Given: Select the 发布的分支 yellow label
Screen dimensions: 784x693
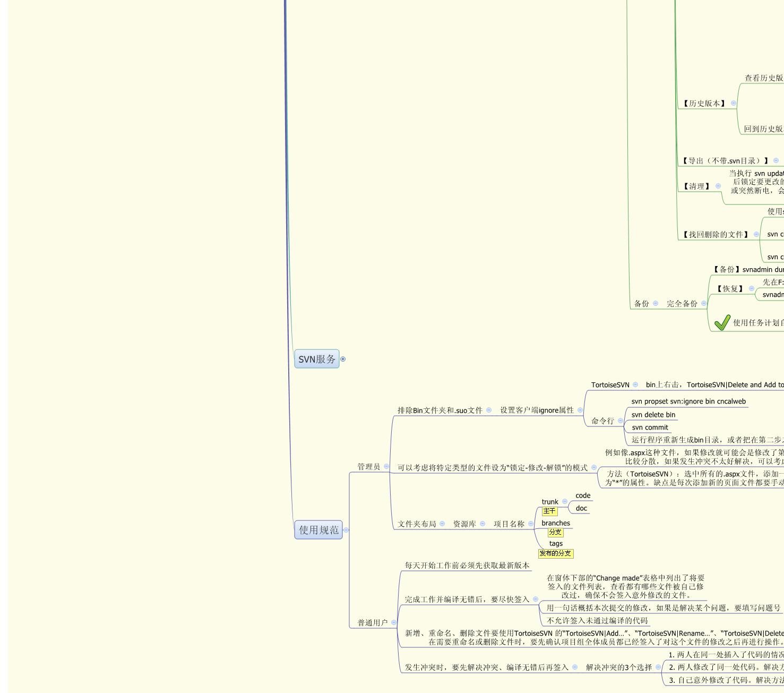Looking at the screenshot, I should pyautogui.click(x=556, y=553).
